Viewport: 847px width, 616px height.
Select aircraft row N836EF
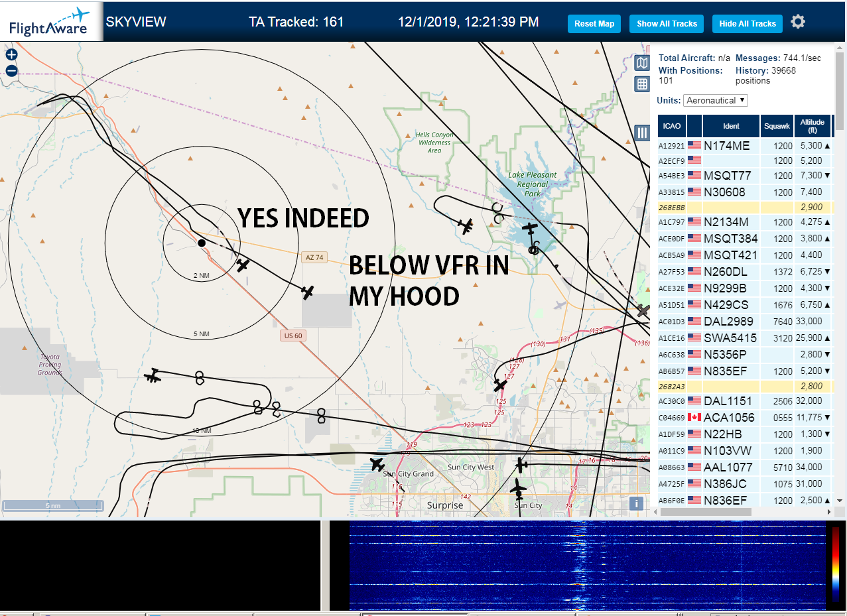tap(744, 501)
